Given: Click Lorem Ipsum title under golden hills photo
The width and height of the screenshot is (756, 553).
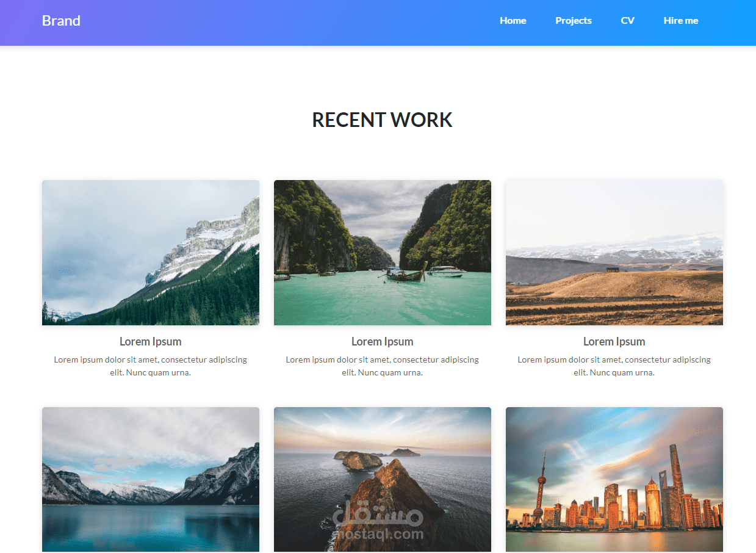Looking at the screenshot, I should click(x=614, y=342).
